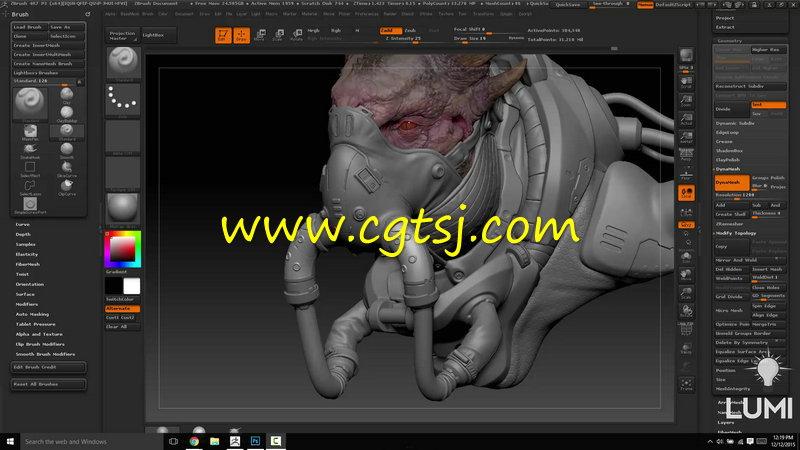Viewport: 800px width, 450px height.
Task: Click Reset All Brushes
Action: (48, 384)
